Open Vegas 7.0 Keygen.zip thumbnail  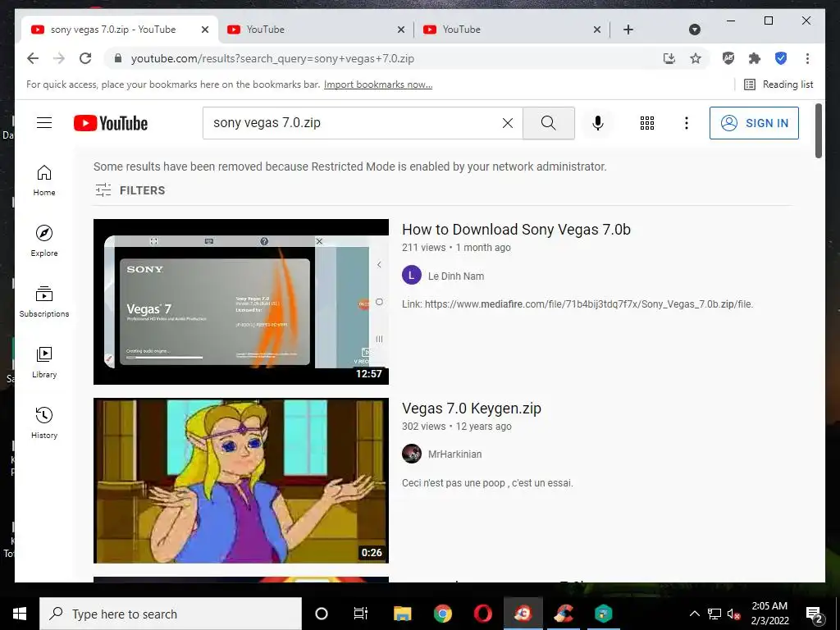(241, 481)
